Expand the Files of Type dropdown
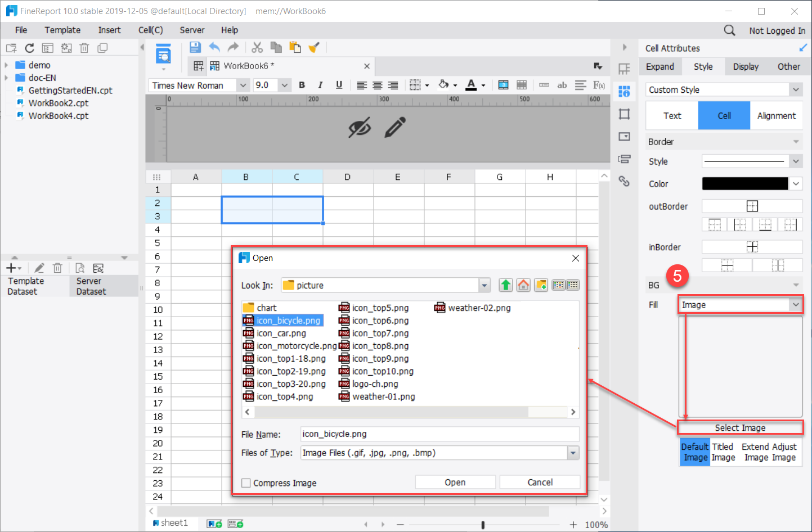812x532 pixels. [573, 453]
